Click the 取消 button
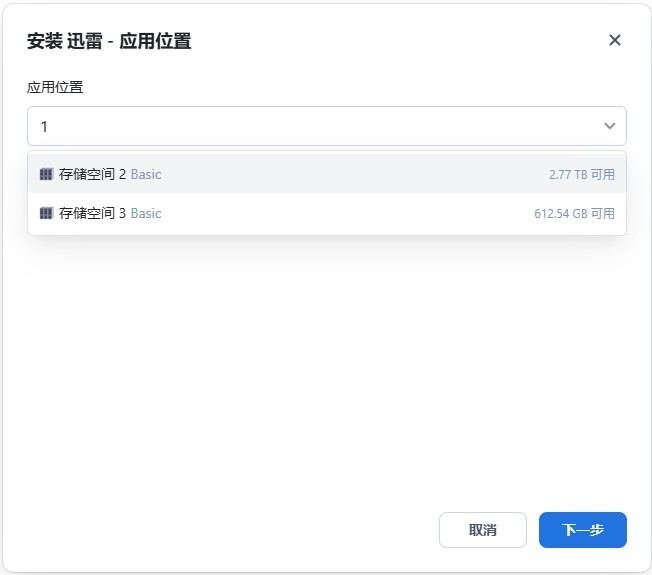652x575 pixels. click(x=483, y=530)
